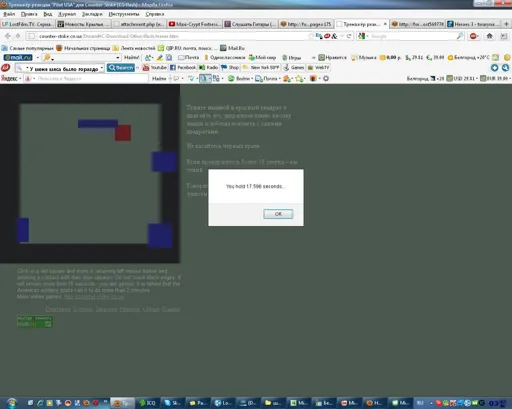Screen dimensions: 512x409
Task: Open the Youtube toolbar shortcut
Action: point(155,68)
